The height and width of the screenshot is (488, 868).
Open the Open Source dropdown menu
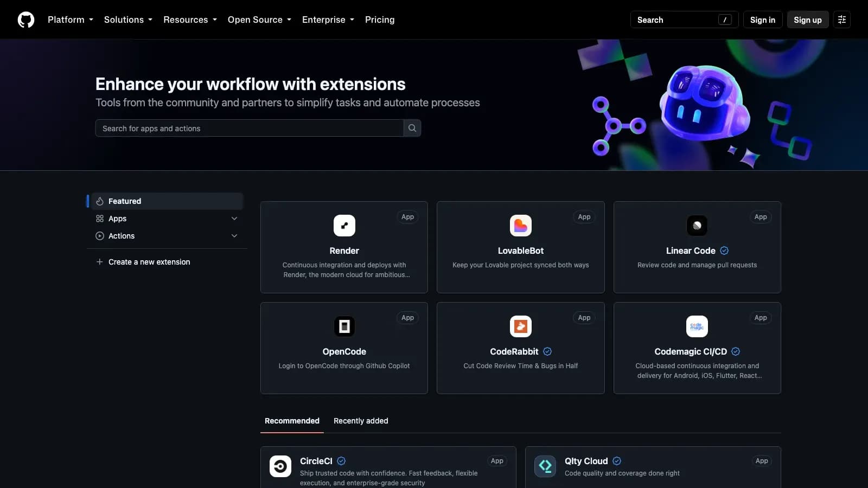(x=259, y=20)
